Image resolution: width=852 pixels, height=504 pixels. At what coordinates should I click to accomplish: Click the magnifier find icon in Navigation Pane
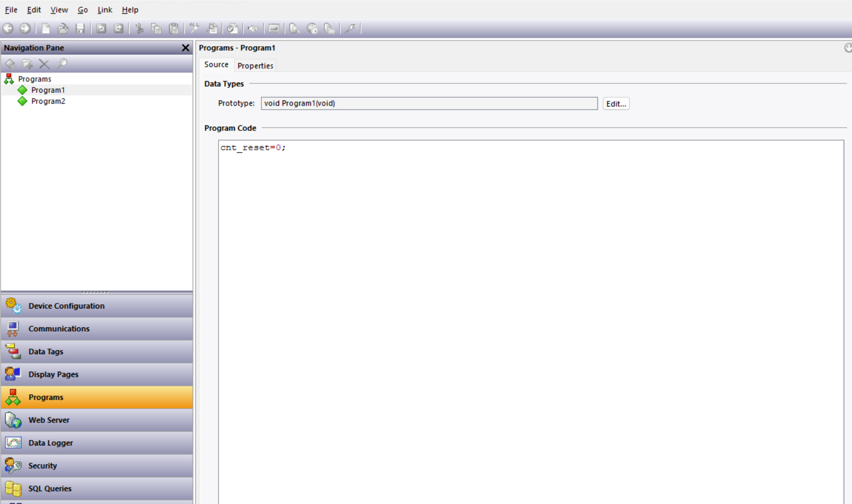pyautogui.click(x=62, y=64)
